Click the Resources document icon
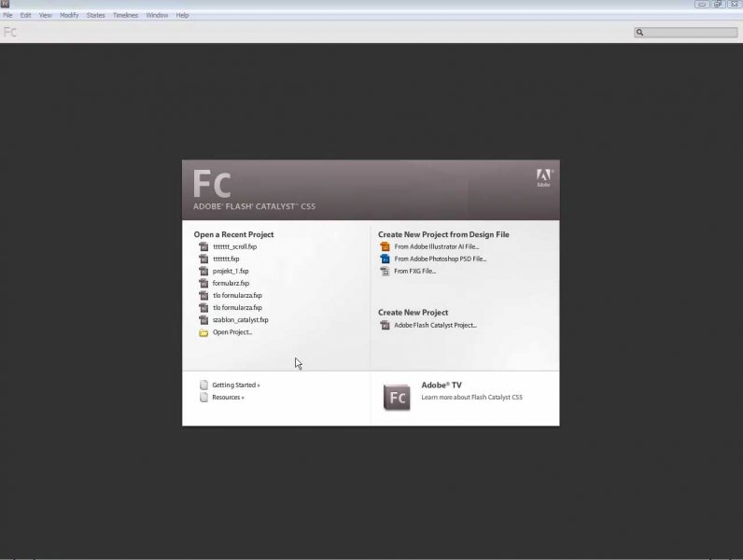 (203, 398)
